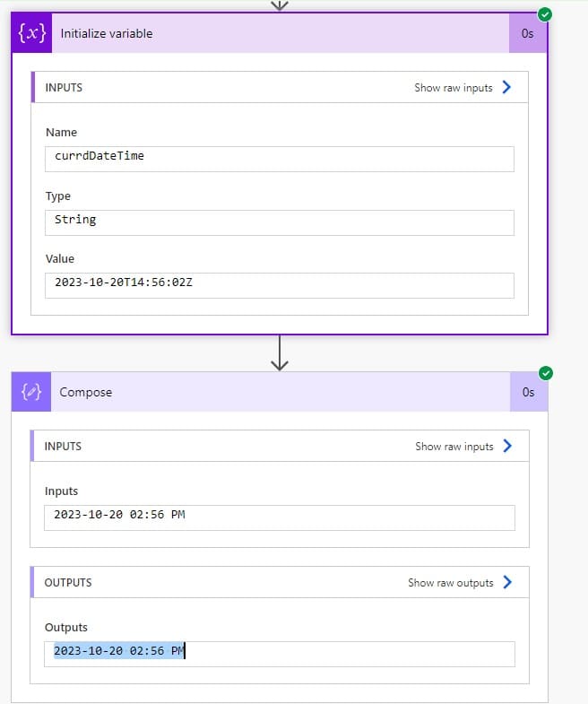Click the Type field showing String

(x=279, y=222)
